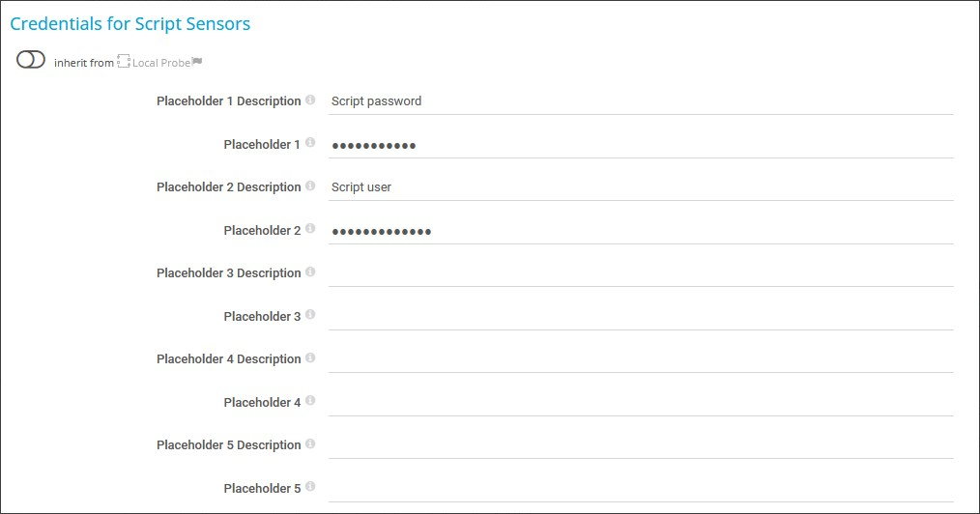
Task: Click the Local Probe device icon
Action: pos(123,62)
